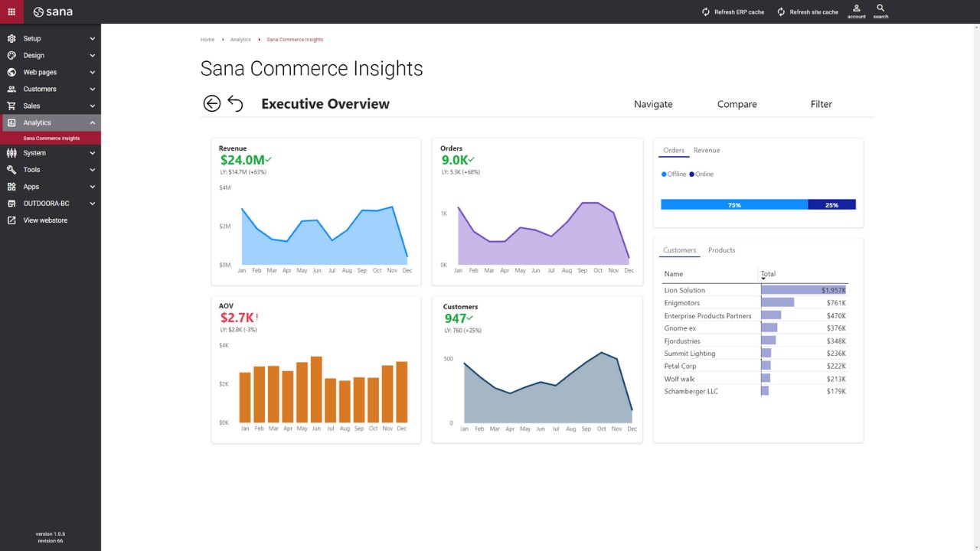Expand the Setup menu chevron
Viewport: 980px width, 551px height.
pyautogui.click(x=93, y=38)
